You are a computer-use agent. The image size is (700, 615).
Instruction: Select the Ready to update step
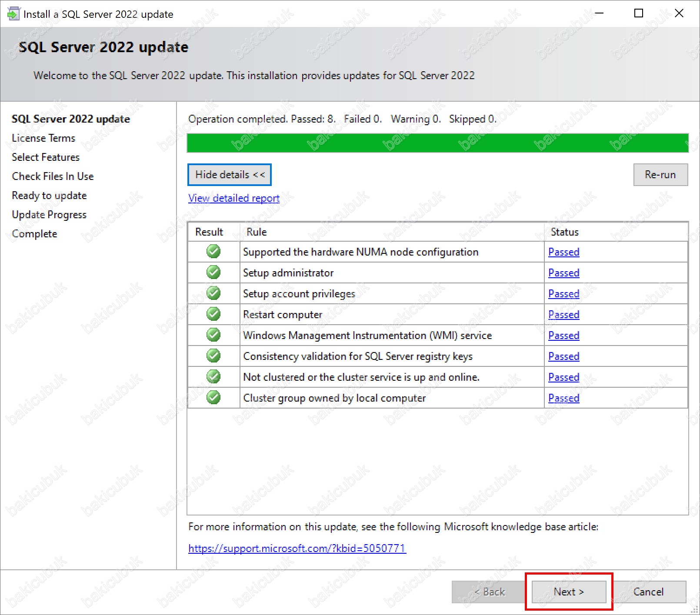click(x=49, y=196)
